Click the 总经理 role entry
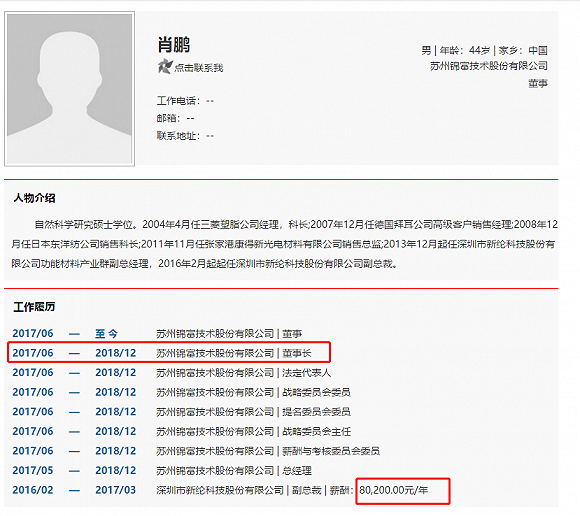Viewport: 580px width, 516px height. click(297, 471)
